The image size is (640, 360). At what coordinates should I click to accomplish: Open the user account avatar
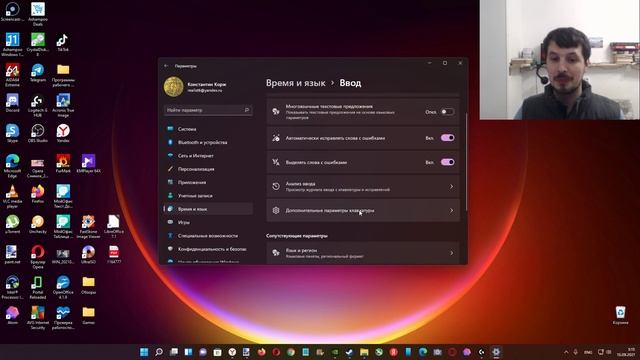pyautogui.click(x=173, y=87)
